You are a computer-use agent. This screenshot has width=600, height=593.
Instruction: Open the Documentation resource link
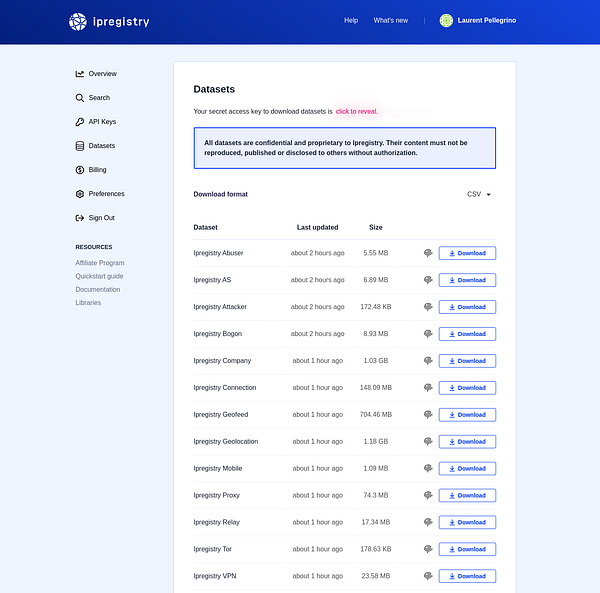(x=98, y=290)
